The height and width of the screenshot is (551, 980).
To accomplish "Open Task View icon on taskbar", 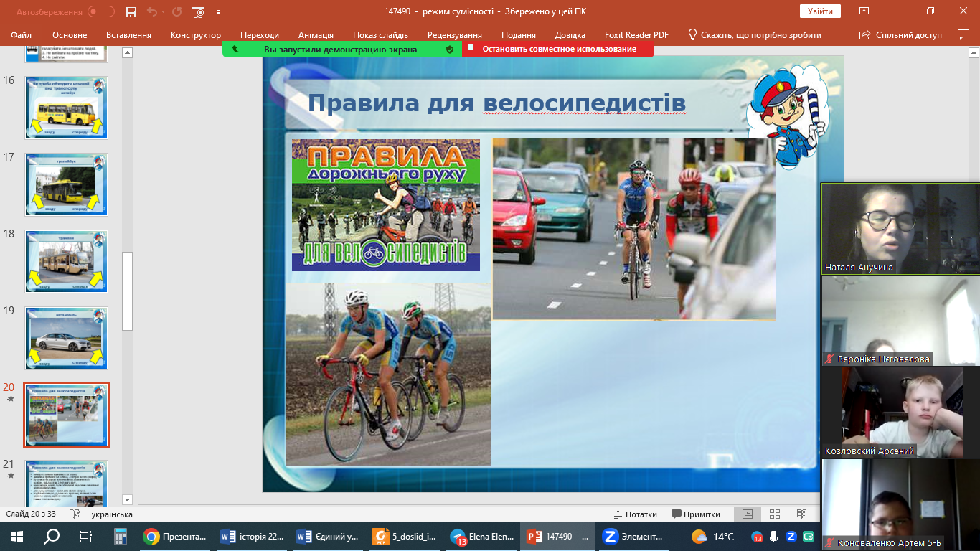I will pos(85,537).
